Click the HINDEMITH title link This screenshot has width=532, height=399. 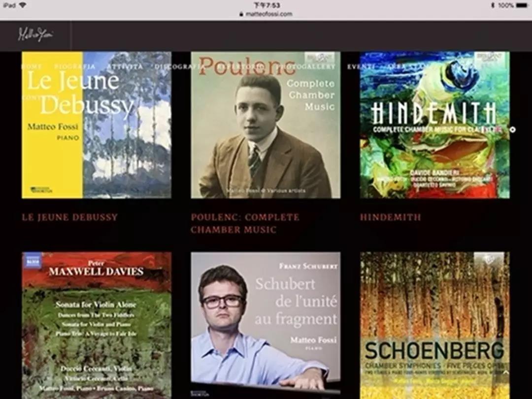point(391,217)
